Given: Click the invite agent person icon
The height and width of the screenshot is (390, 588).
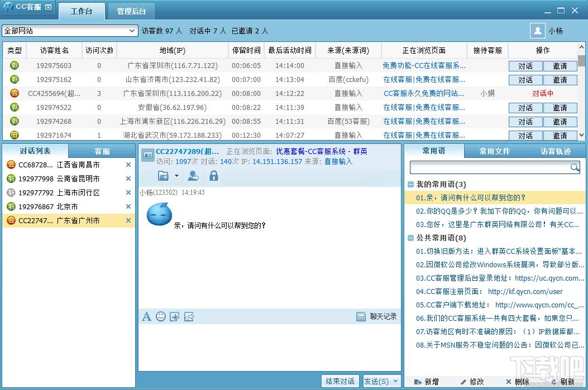Looking at the screenshot, I should point(193,176).
